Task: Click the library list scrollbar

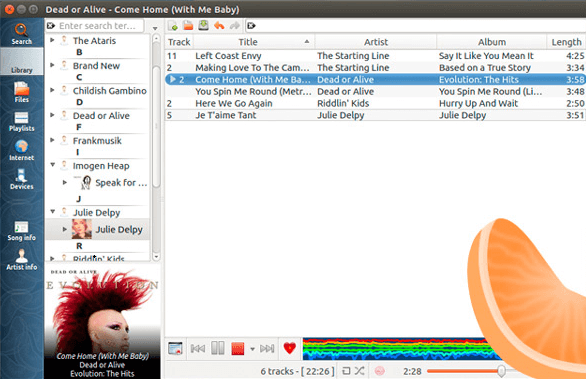Action: (x=156, y=127)
